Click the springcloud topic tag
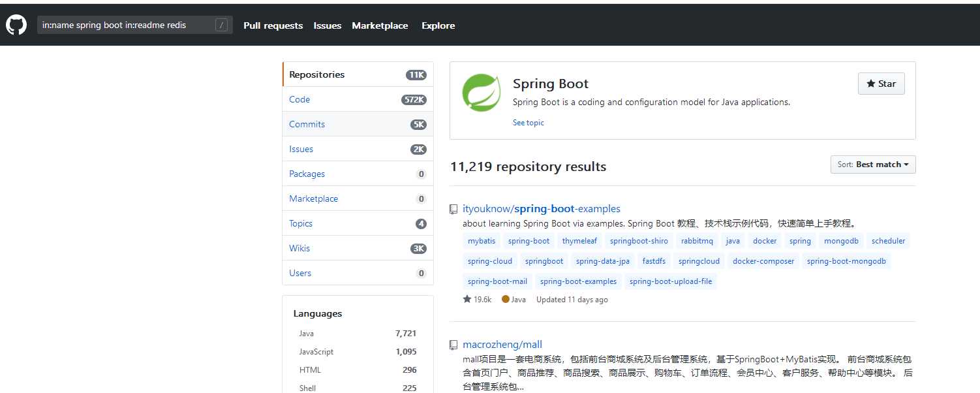 tap(699, 261)
